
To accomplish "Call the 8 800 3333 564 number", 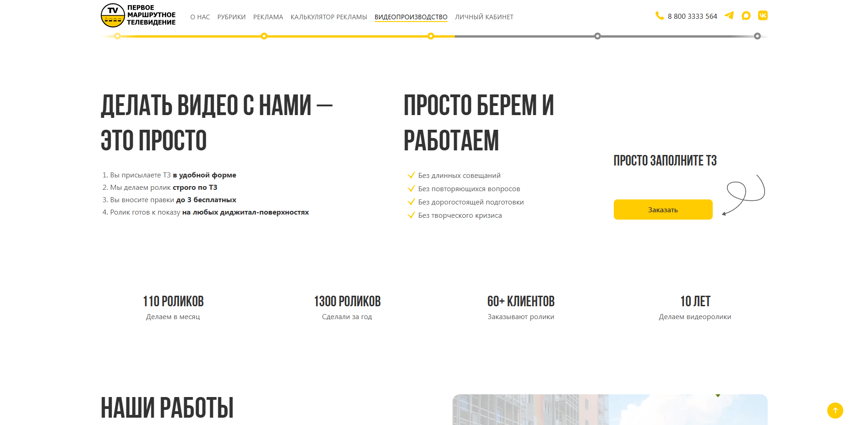I will pos(692,17).
